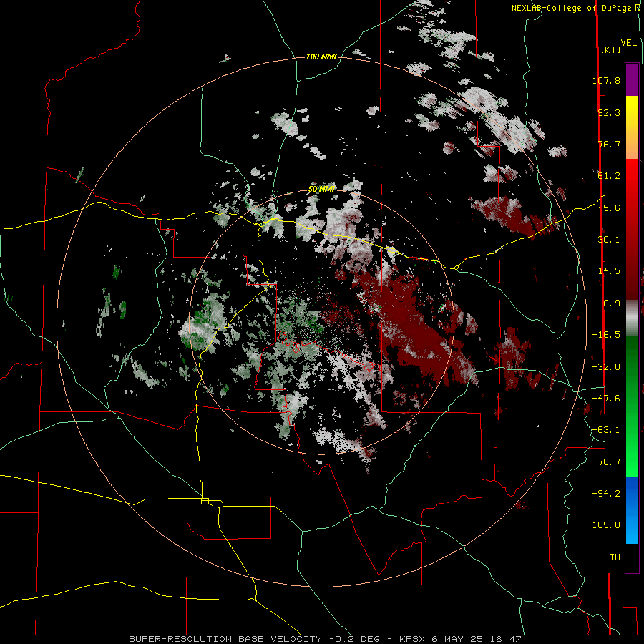Click the small yellow square city marker
This screenshot has width=644, height=644.
pos(205,501)
